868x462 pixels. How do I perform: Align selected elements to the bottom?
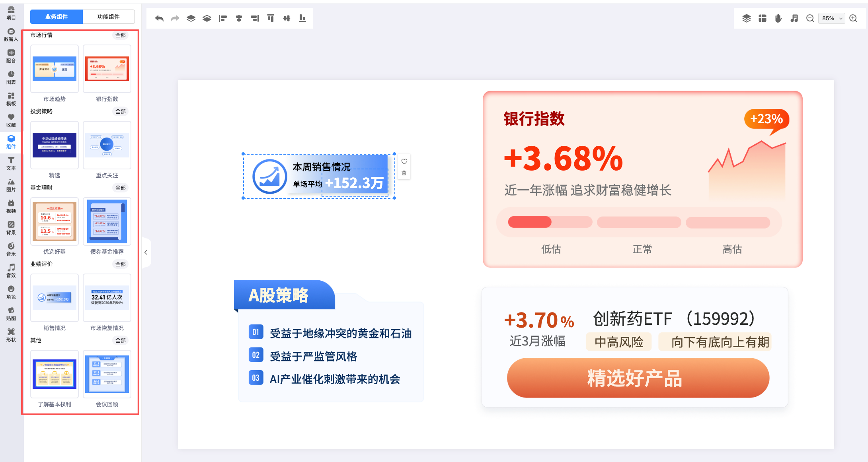[x=302, y=18]
